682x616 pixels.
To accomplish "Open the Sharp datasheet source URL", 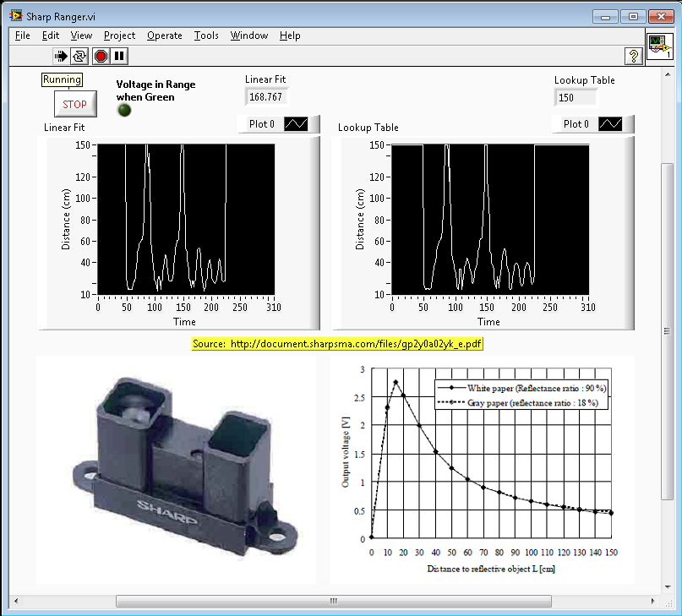I will point(338,344).
